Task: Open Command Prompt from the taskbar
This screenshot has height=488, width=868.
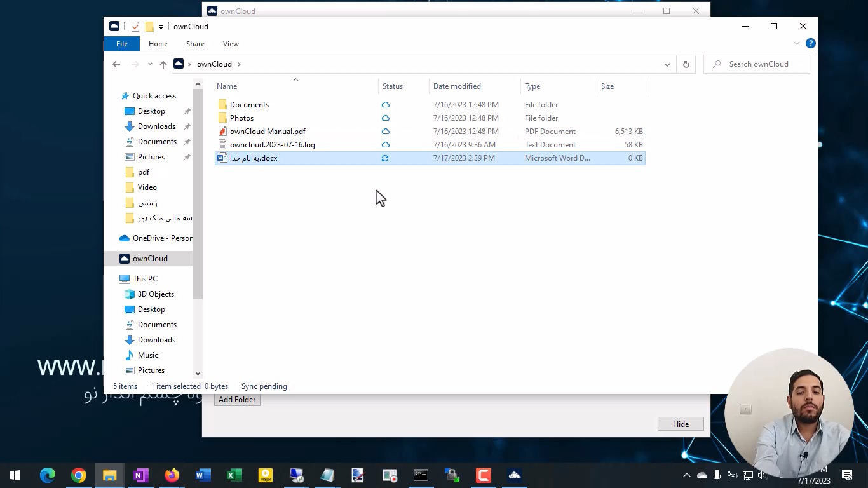Action: pos(421,475)
